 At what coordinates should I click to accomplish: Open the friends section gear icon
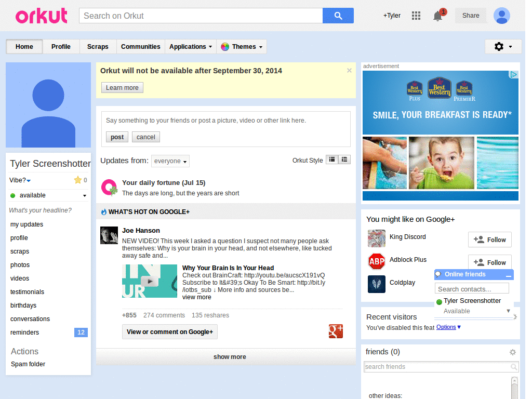513,352
